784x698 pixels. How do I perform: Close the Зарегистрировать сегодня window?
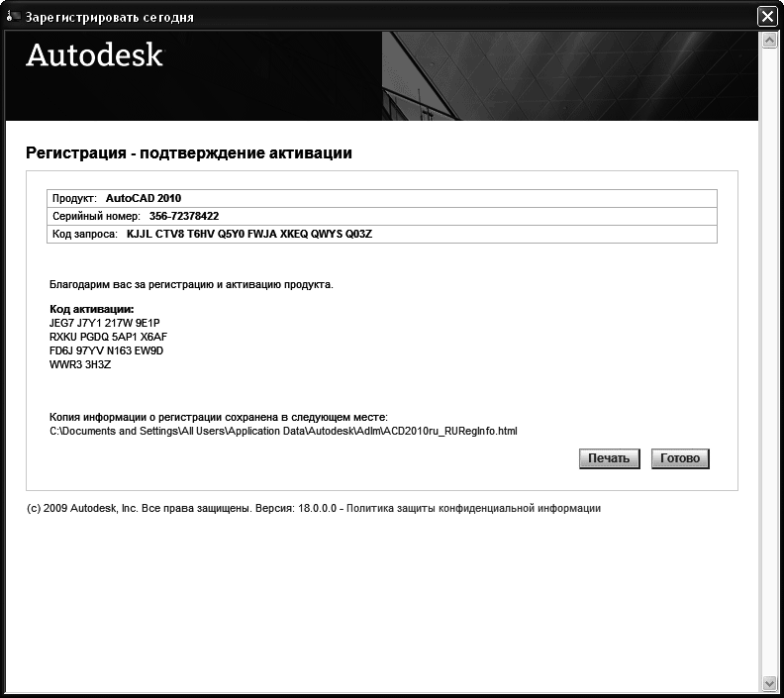click(767, 17)
